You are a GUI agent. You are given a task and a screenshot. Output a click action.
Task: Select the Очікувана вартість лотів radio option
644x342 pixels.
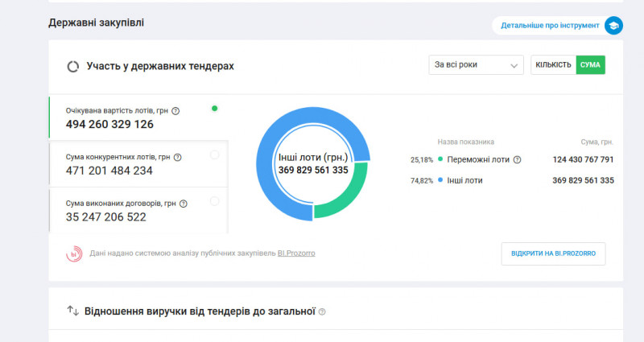214,108
